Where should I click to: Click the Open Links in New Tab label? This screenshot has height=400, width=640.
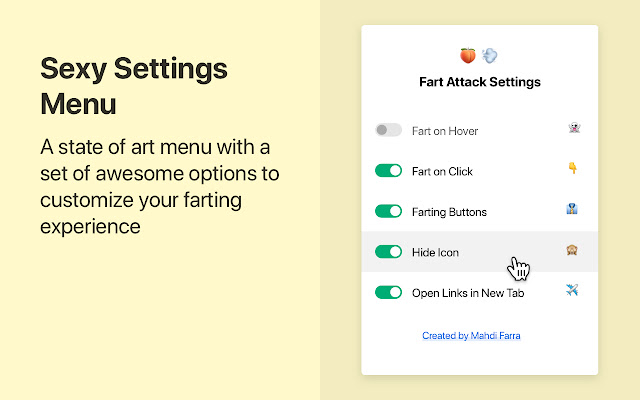[x=468, y=293]
